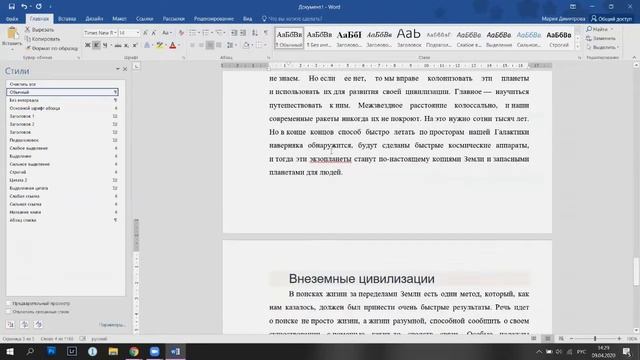
Task: Expand the styles gallery
Action: point(577,47)
